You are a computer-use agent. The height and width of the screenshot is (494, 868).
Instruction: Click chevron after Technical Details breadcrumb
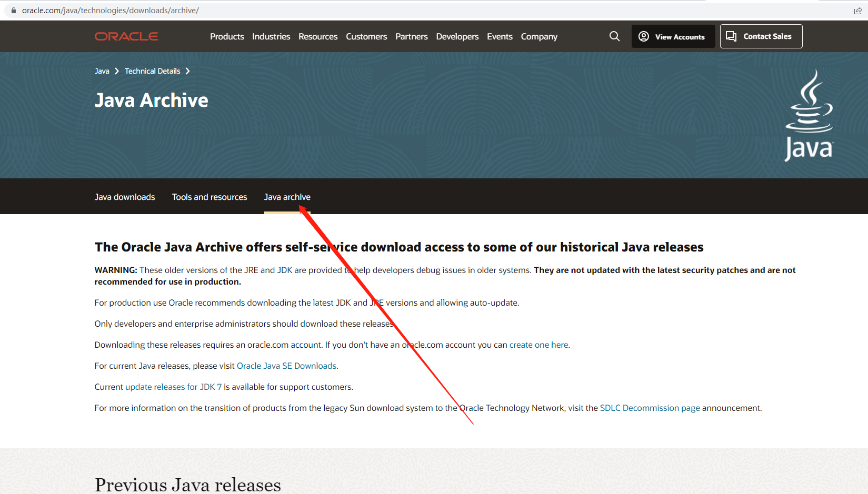tap(187, 71)
